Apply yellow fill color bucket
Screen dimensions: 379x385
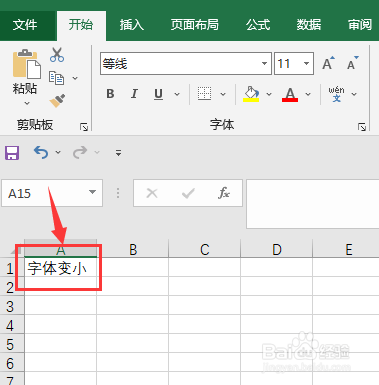tap(251, 94)
